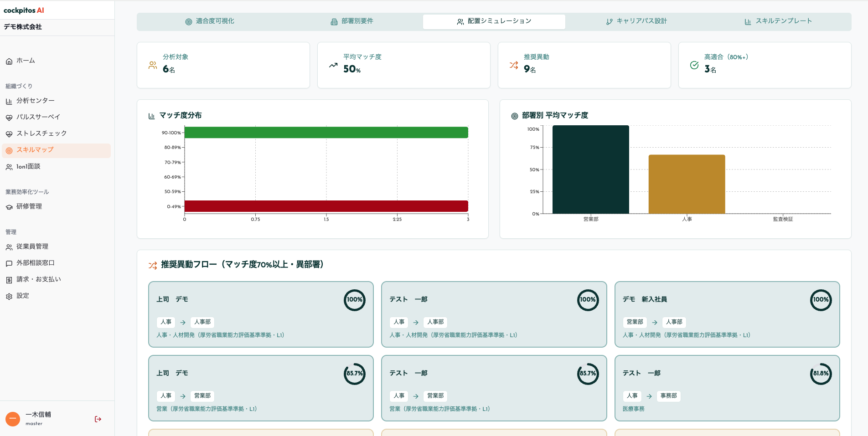Click the 81.8% progress ring
868x436 pixels.
pyautogui.click(x=821, y=374)
